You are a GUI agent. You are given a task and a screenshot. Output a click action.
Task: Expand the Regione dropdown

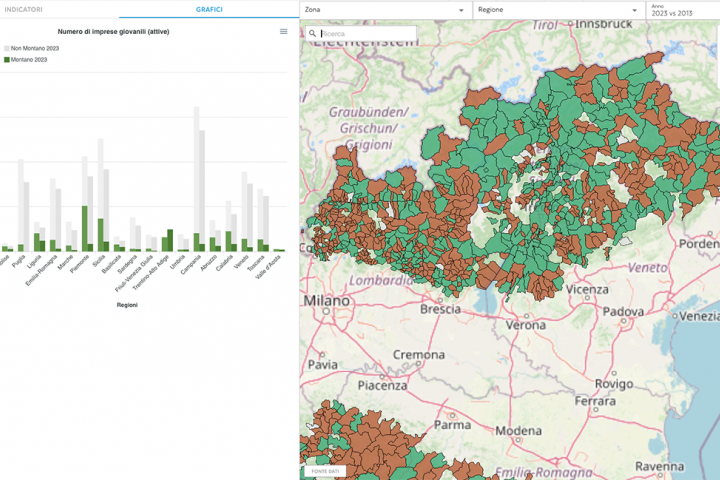(x=557, y=10)
